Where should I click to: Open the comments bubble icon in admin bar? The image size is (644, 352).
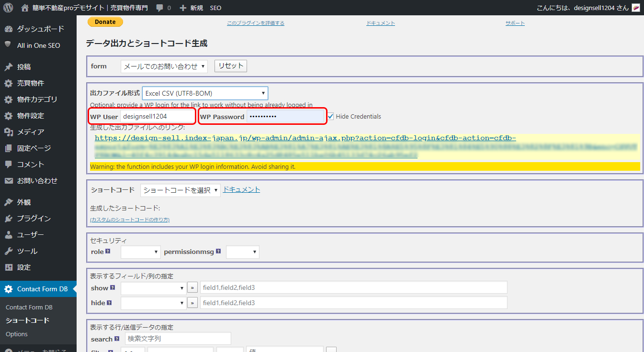159,8
